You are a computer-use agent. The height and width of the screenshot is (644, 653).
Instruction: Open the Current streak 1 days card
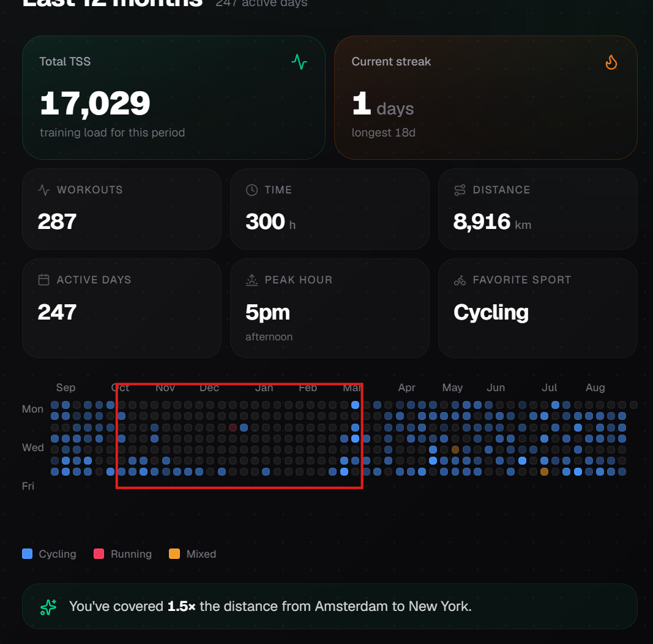click(x=485, y=97)
